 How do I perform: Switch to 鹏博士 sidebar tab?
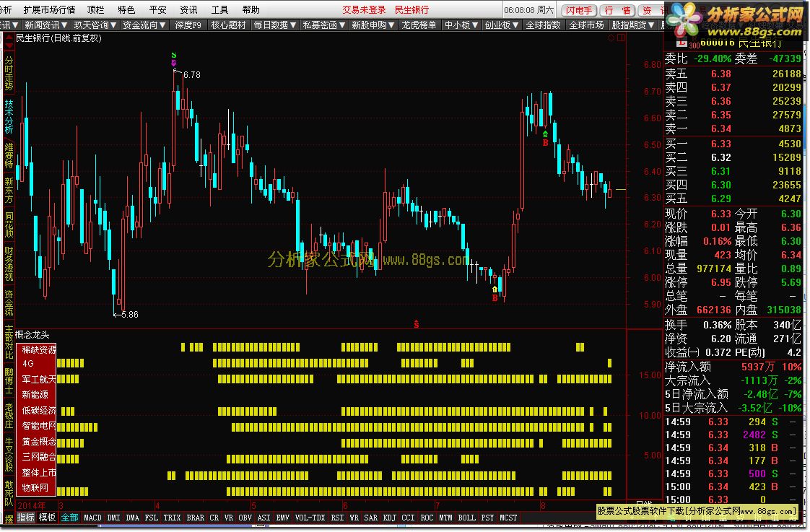pos(9,381)
